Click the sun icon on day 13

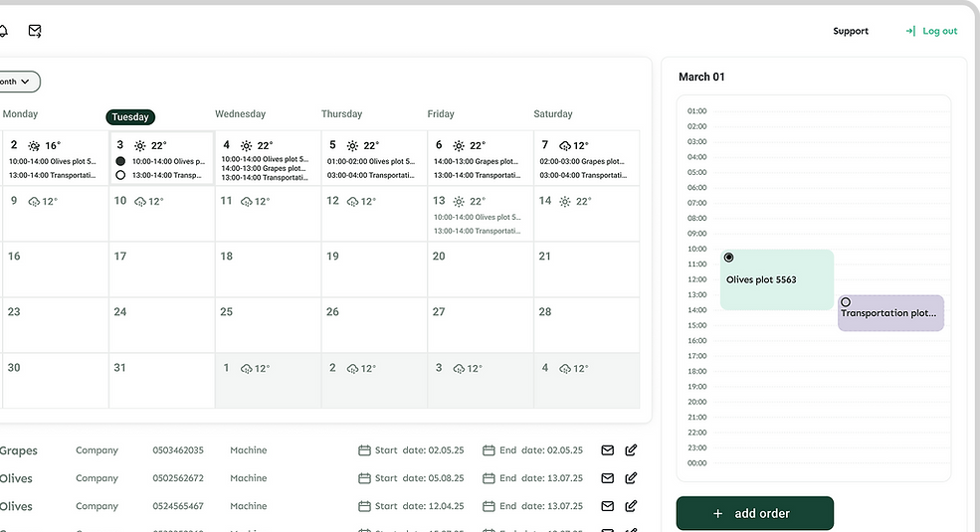pos(459,202)
